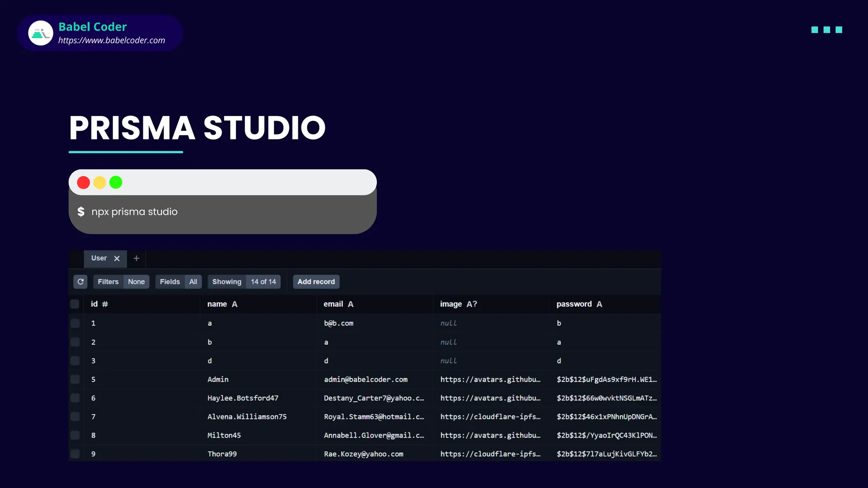This screenshot has width=868, height=488.
Task: Click the refresh icon in Prisma Studio toolbar
Action: pyautogui.click(x=81, y=282)
